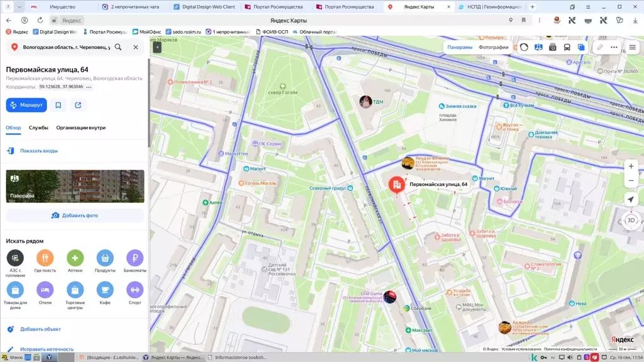Screen dimensions: 644x362
Task: Open the traffic layer icon on the map toolbar
Action: click(524, 47)
